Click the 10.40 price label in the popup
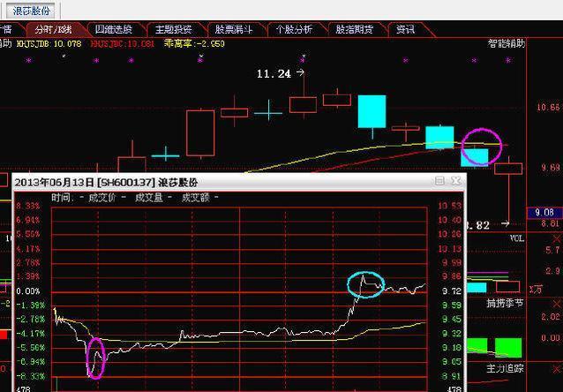 pos(449,220)
